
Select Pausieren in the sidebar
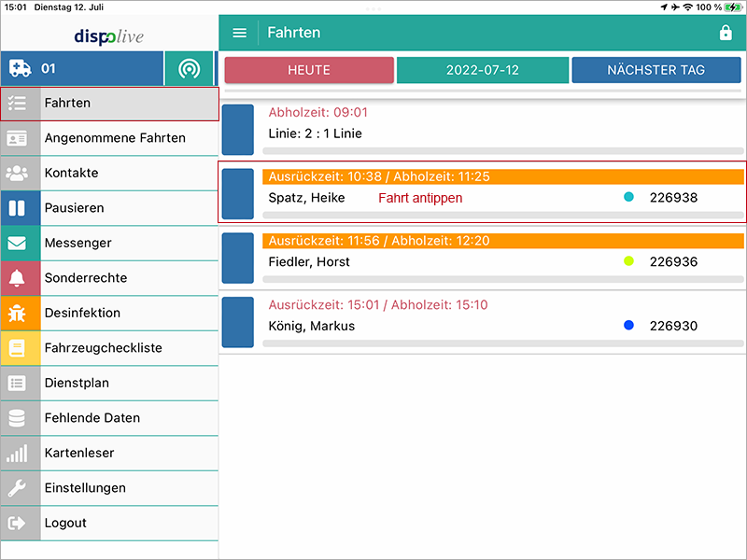(x=109, y=208)
